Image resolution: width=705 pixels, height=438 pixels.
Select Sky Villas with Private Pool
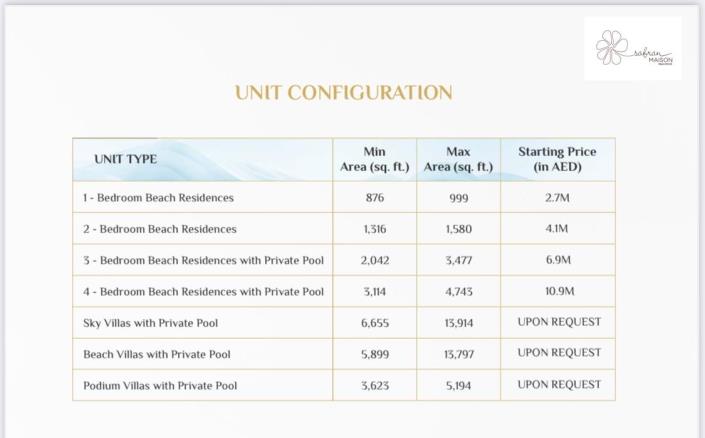point(150,323)
